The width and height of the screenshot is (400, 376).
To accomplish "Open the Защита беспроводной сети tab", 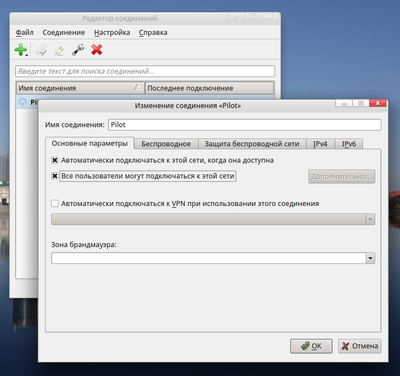I will [x=252, y=144].
